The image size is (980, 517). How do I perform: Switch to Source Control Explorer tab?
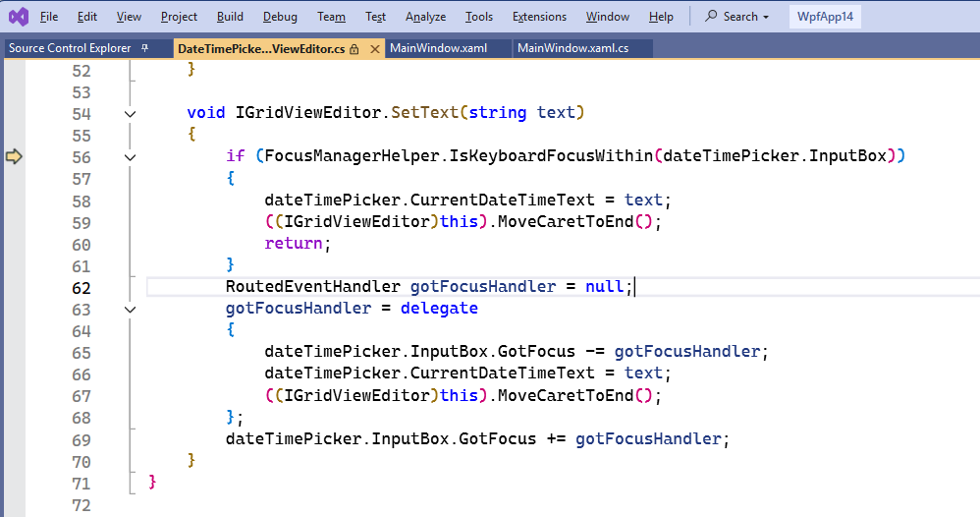tap(69, 48)
